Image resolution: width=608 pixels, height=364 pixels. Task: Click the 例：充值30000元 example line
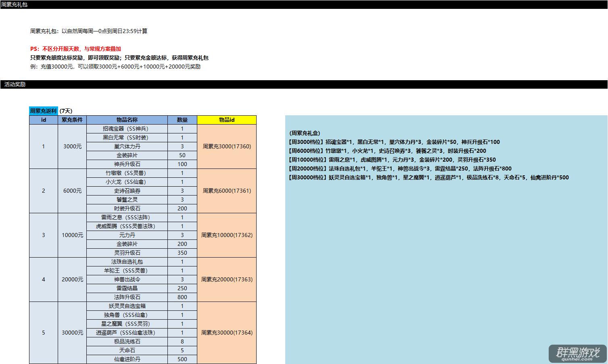(115, 67)
